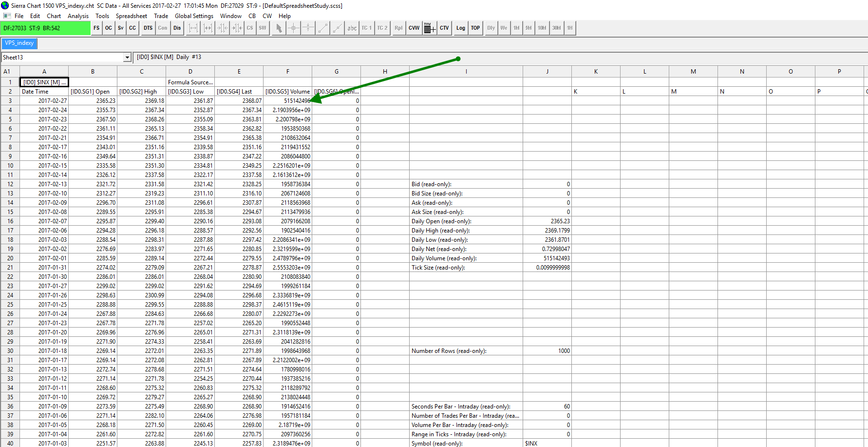Open the Edit menu
868x447 pixels.
pyautogui.click(x=35, y=16)
